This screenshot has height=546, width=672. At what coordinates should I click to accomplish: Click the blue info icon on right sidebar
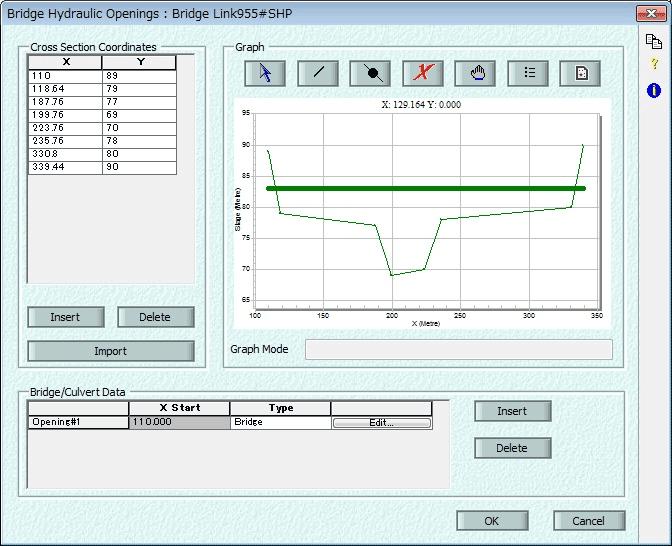(x=654, y=90)
